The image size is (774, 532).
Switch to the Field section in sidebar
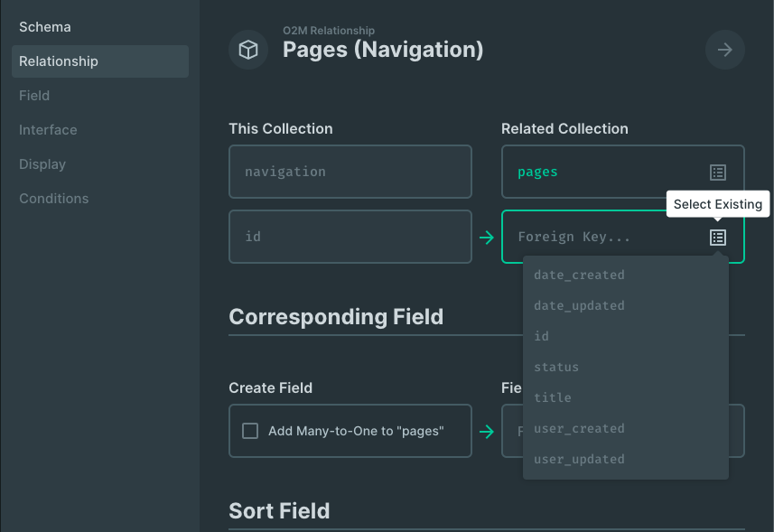(x=33, y=95)
